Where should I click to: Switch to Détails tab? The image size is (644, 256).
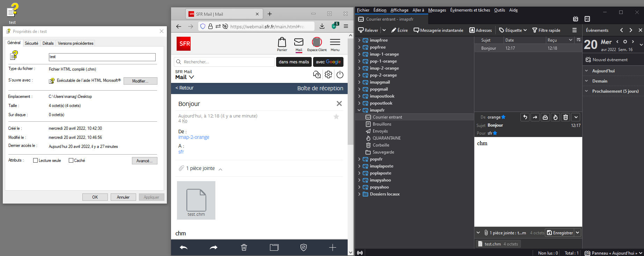(x=48, y=43)
